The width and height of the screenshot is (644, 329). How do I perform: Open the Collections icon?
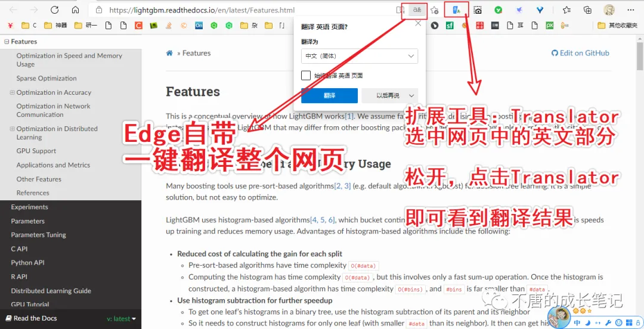point(588,10)
